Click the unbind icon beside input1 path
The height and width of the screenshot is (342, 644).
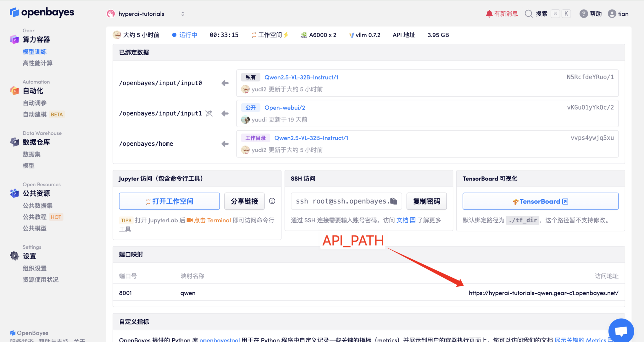tap(209, 113)
